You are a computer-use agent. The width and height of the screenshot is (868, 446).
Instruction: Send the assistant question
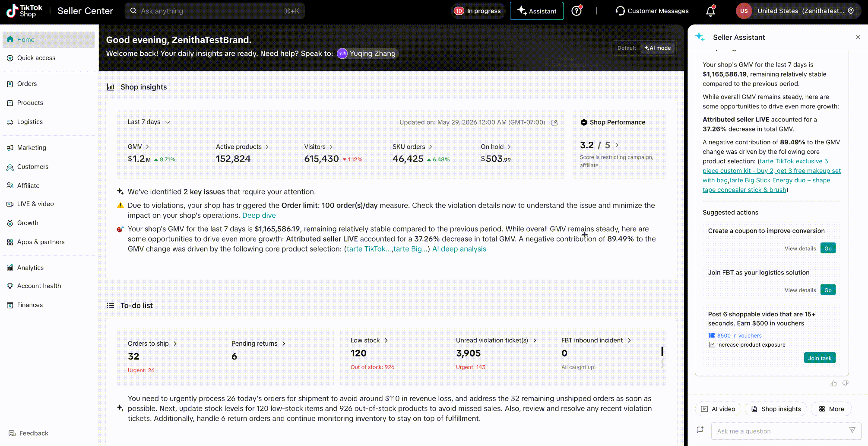(x=852, y=430)
